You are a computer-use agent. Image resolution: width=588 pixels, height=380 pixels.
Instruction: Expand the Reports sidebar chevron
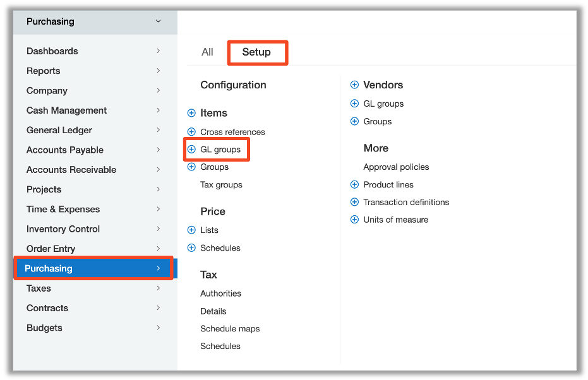pos(159,71)
